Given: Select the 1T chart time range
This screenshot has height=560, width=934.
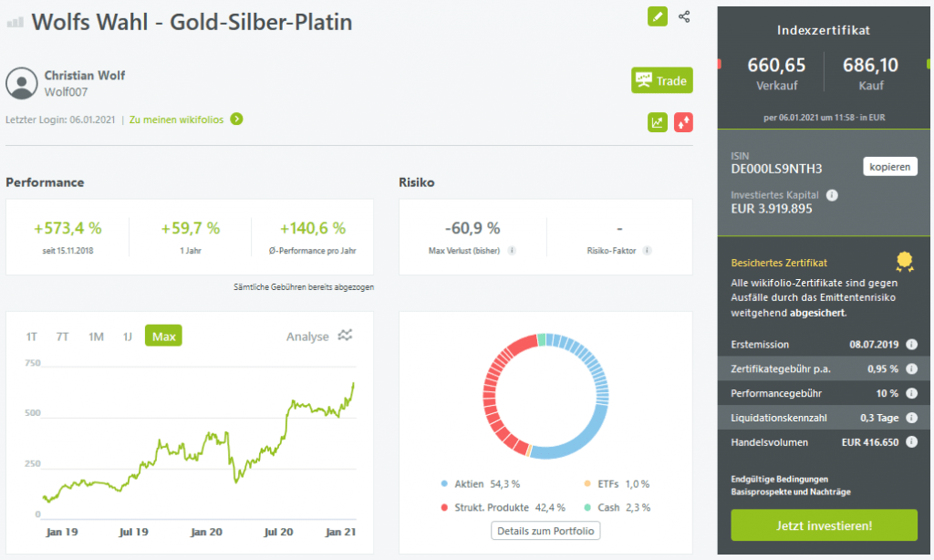Looking at the screenshot, I should (32, 337).
